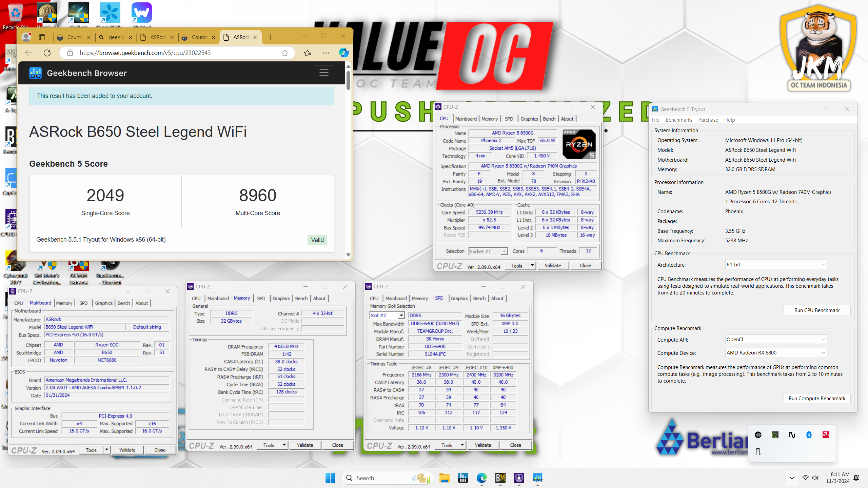Open the browser profile avatar icon
Viewport: 868px width, 488px height.
(26, 37)
